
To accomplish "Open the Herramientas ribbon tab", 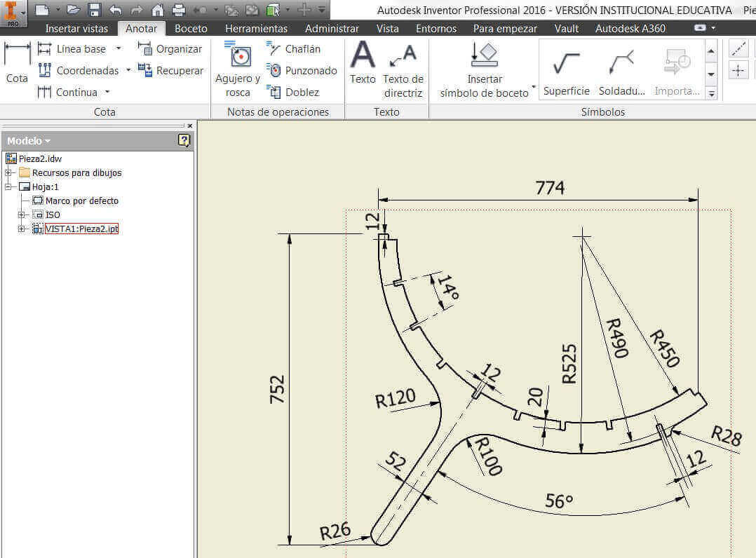I will [256, 29].
